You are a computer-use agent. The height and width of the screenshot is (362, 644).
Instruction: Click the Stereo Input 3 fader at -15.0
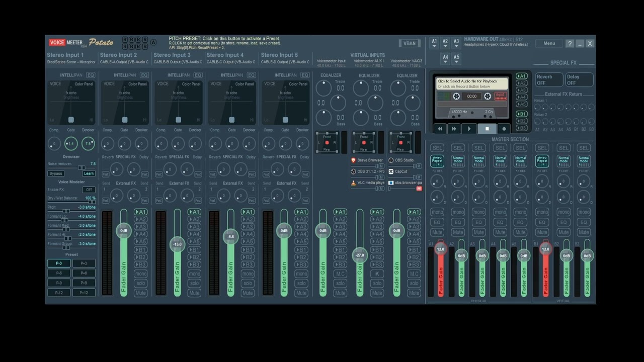(x=177, y=244)
